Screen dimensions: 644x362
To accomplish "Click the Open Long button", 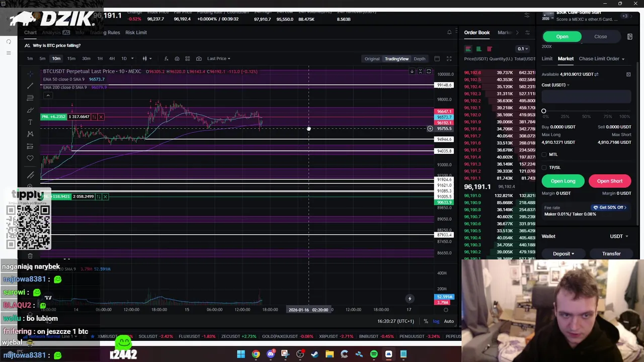I will 563,181.
